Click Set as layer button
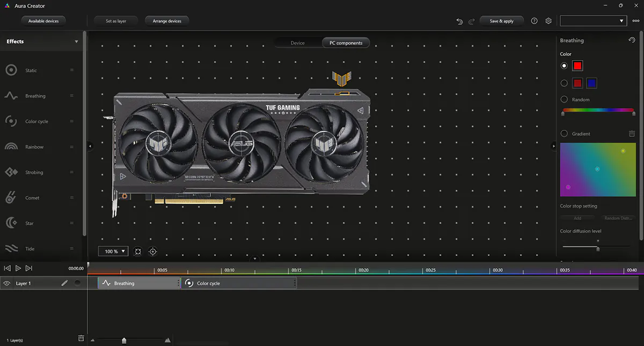Screen dimensions: 644x346 tap(116, 21)
